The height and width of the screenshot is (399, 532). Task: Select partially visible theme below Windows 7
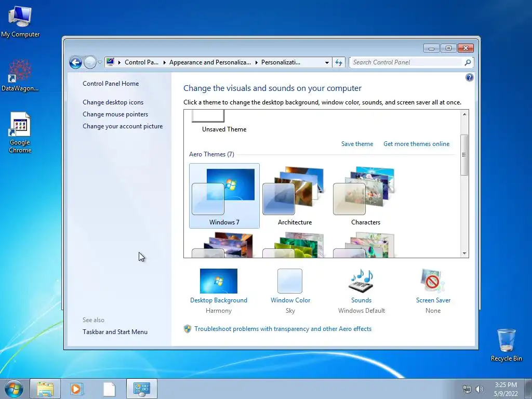tap(224, 245)
